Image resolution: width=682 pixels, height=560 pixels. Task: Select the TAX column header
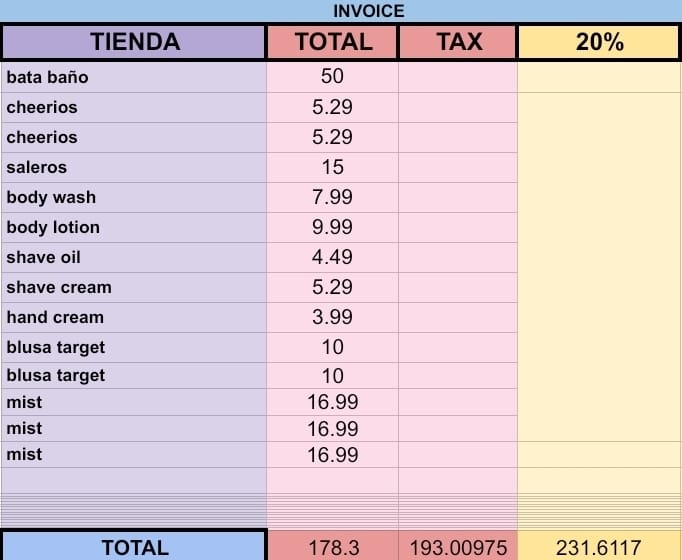[458, 42]
